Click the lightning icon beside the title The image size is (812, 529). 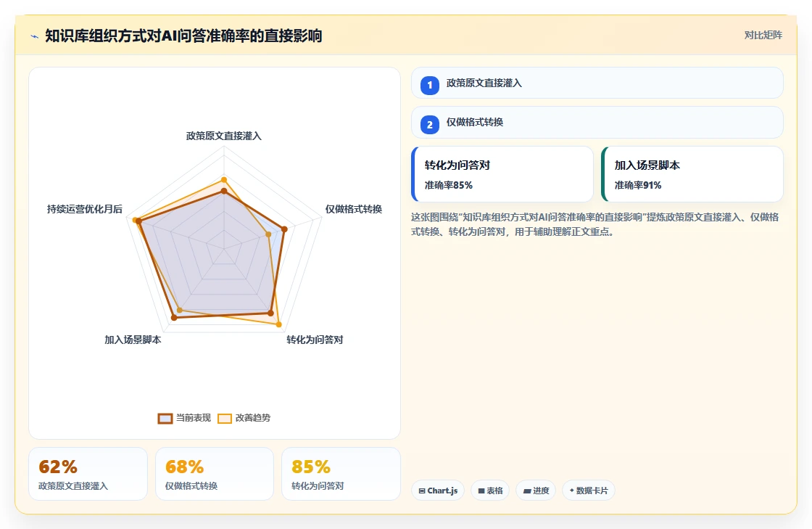pos(35,36)
